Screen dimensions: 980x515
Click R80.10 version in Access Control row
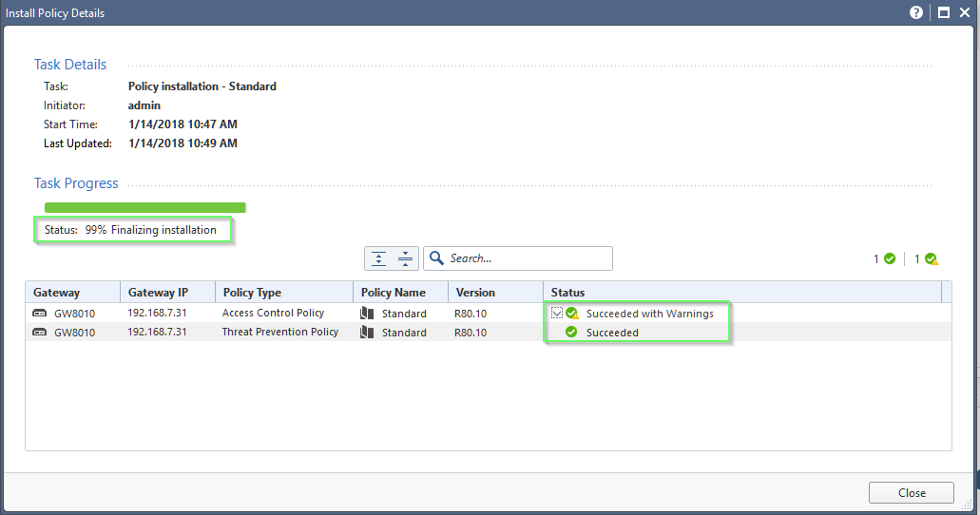click(471, 314)
